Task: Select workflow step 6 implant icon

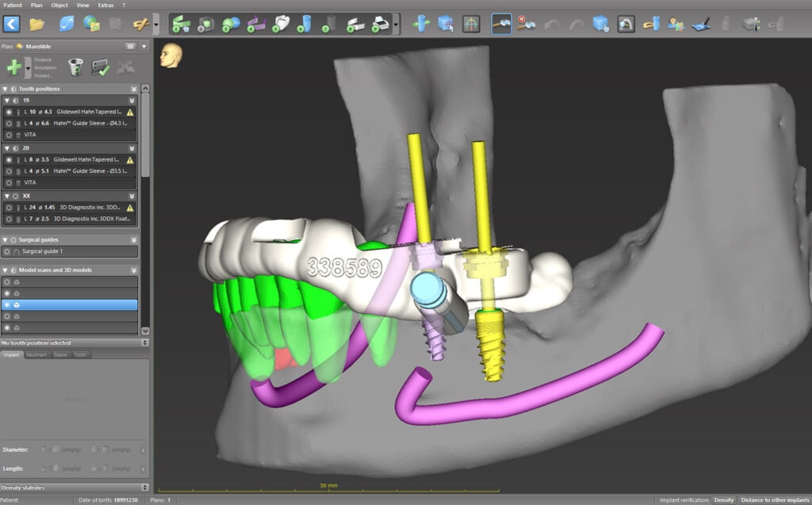Action: 304,25
